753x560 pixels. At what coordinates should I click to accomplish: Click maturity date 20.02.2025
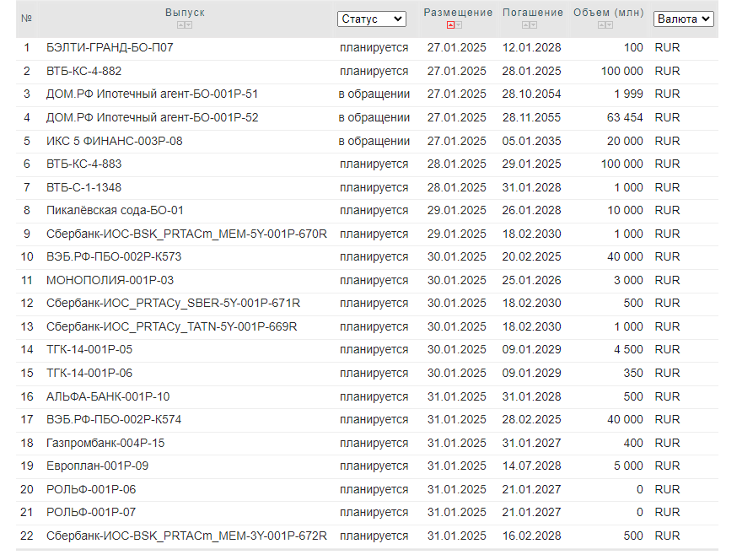click(531, 257)
